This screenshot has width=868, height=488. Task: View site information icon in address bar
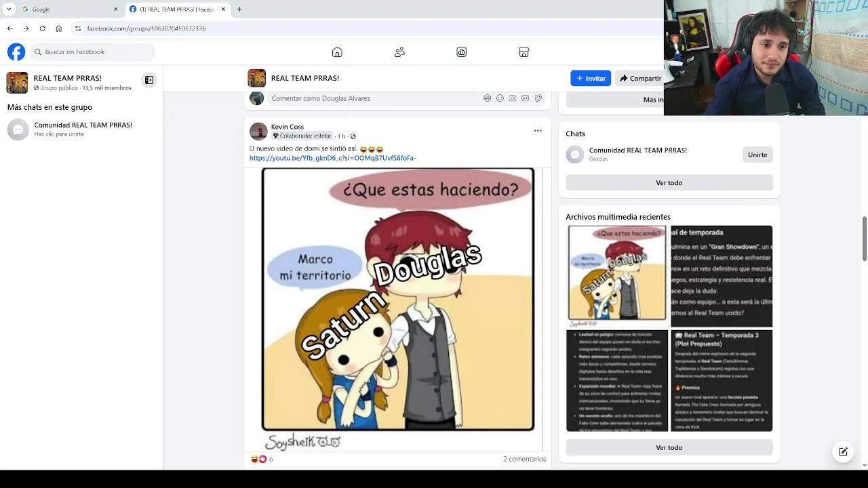78,28
